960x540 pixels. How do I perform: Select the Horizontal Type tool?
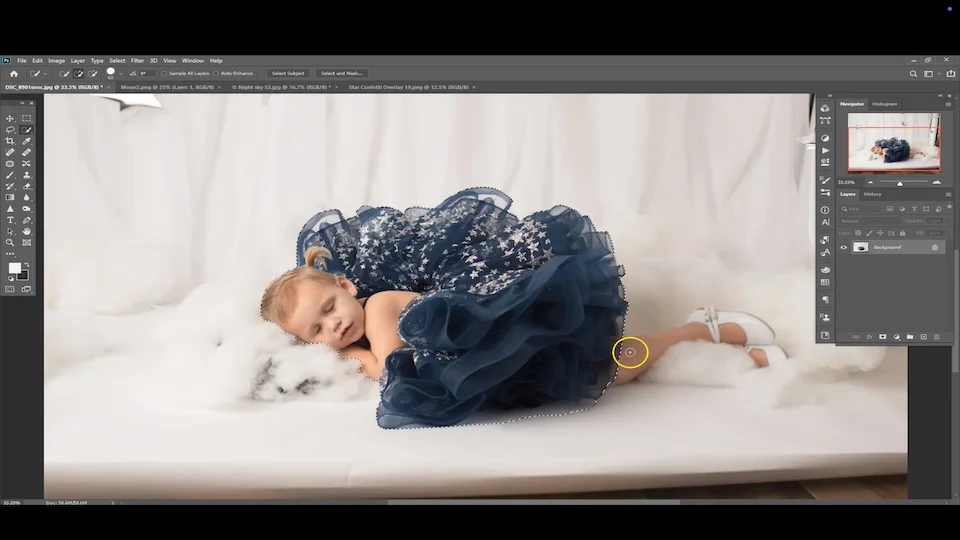[10, 220]
